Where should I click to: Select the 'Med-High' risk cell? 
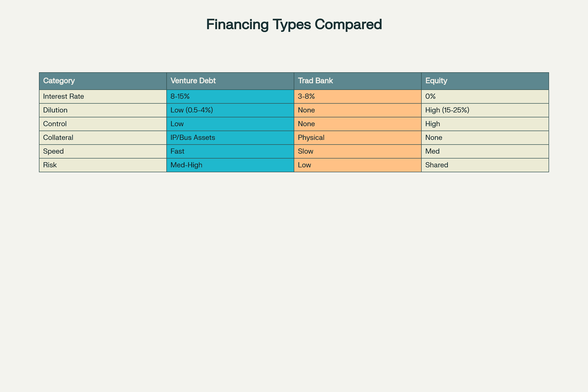(186, 165)
